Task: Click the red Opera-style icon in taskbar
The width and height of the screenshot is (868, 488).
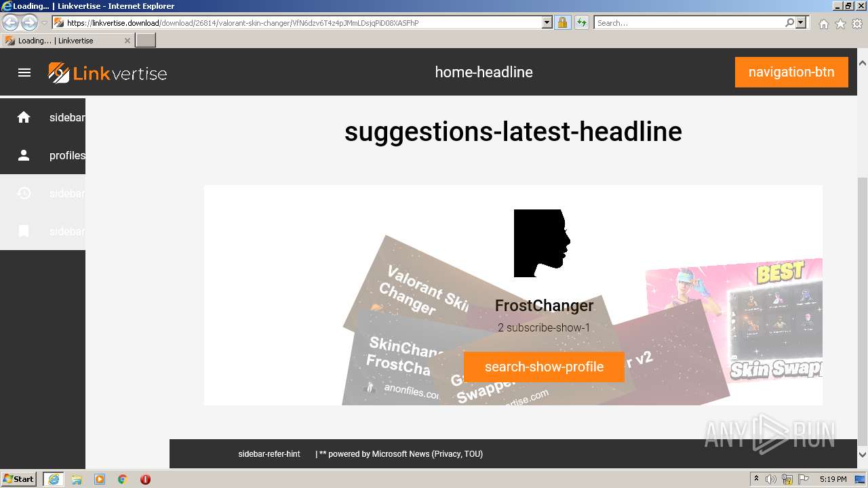Action: tap(145, 479)
